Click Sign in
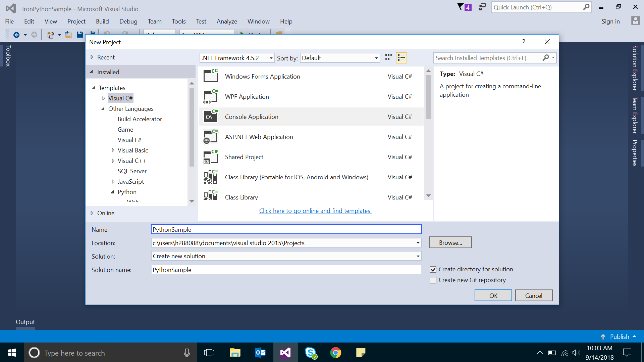Viewport: 644px width, 362px height. 610,21
